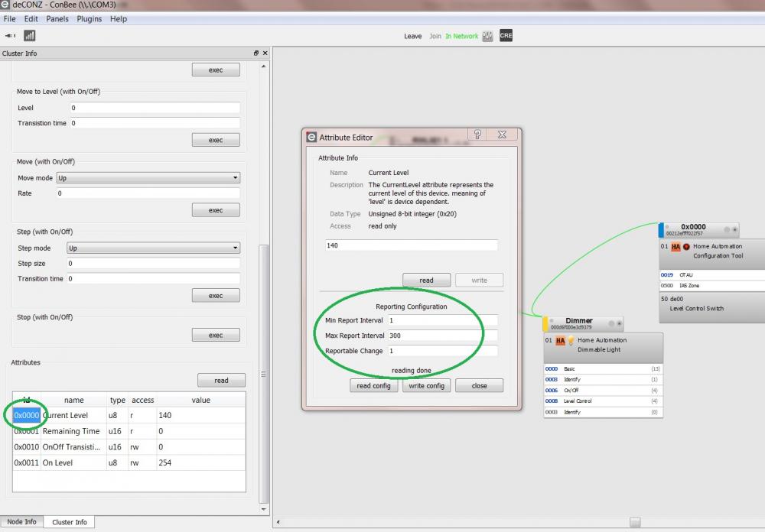Toggle the 0x0000 coordinator node's endpoint button
This screenshot has width=765, height=532.
click(734, 229)
